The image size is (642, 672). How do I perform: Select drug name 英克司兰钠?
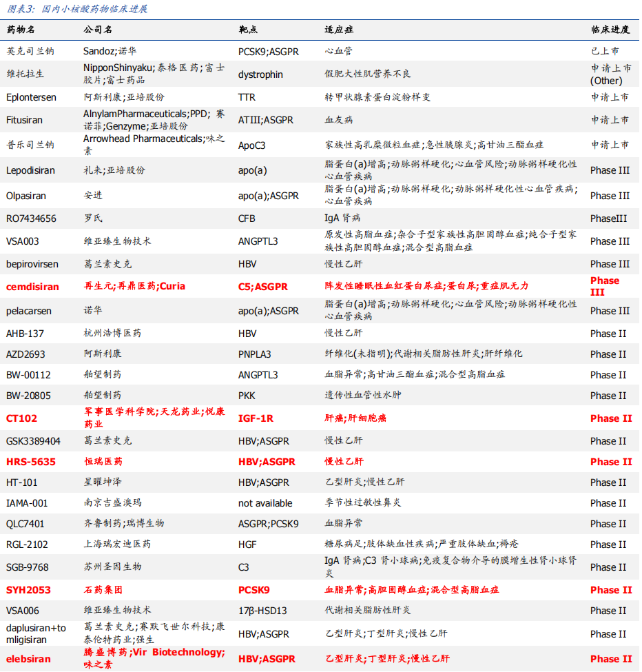(x=30, y=52)
